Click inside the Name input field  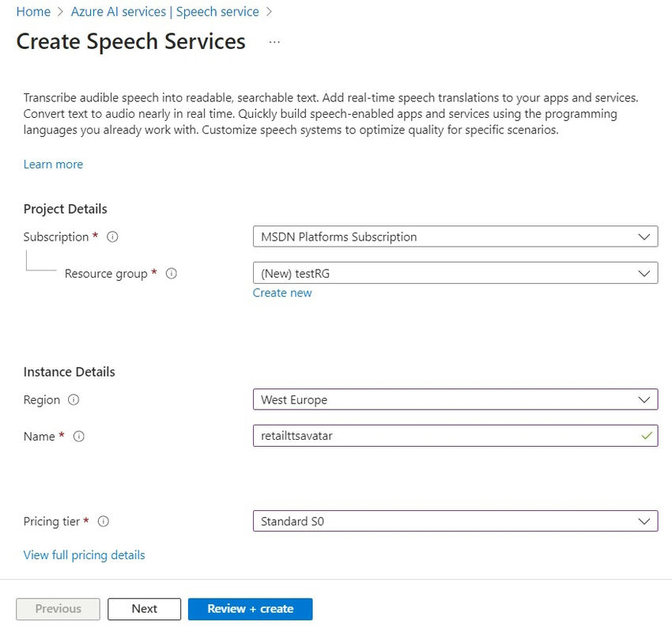point(395,436)
